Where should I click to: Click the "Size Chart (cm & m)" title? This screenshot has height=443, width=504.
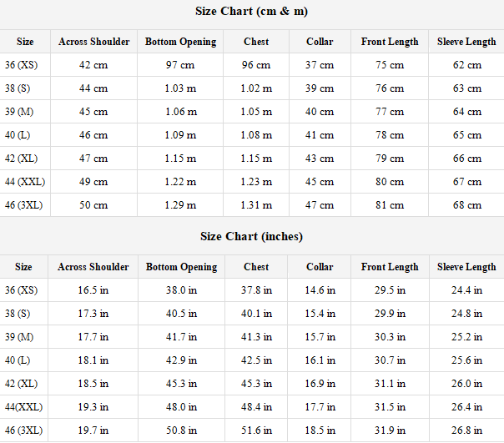[x=251, y=11]
